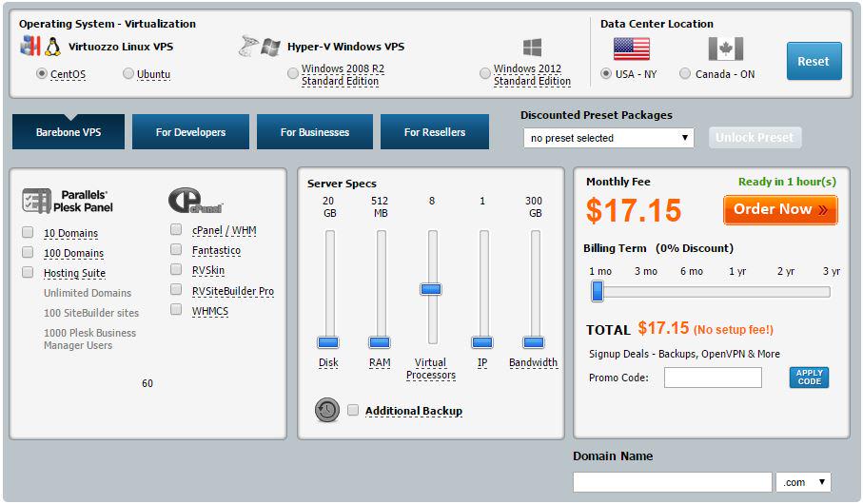Viewport: 863px width, 504px height.
Task: Click the Canada flag icon
Action: click(725, 48)
